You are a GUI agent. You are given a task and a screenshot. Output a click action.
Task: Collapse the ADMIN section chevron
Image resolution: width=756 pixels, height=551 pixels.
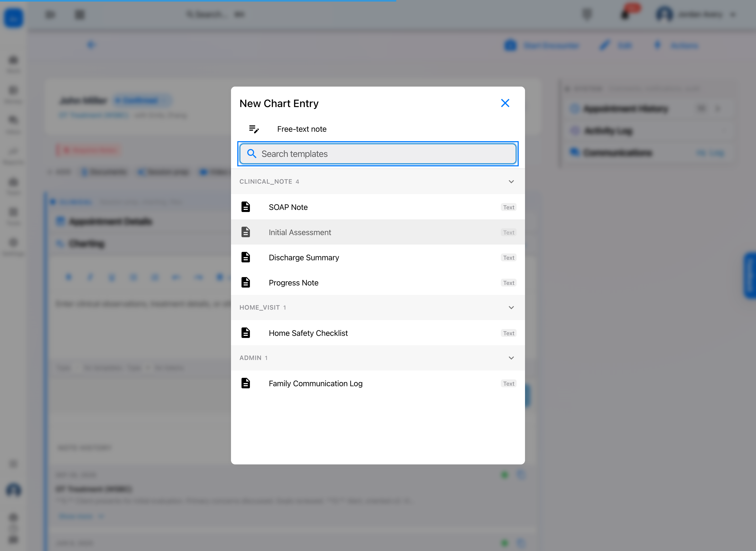[511, 358]
